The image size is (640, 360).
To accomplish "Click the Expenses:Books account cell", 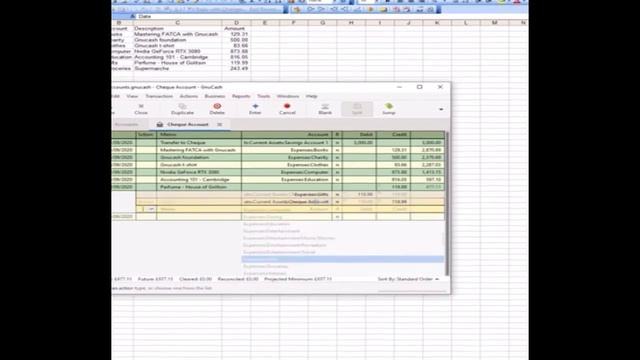I will pyautogui.click(x=287, y=150).
